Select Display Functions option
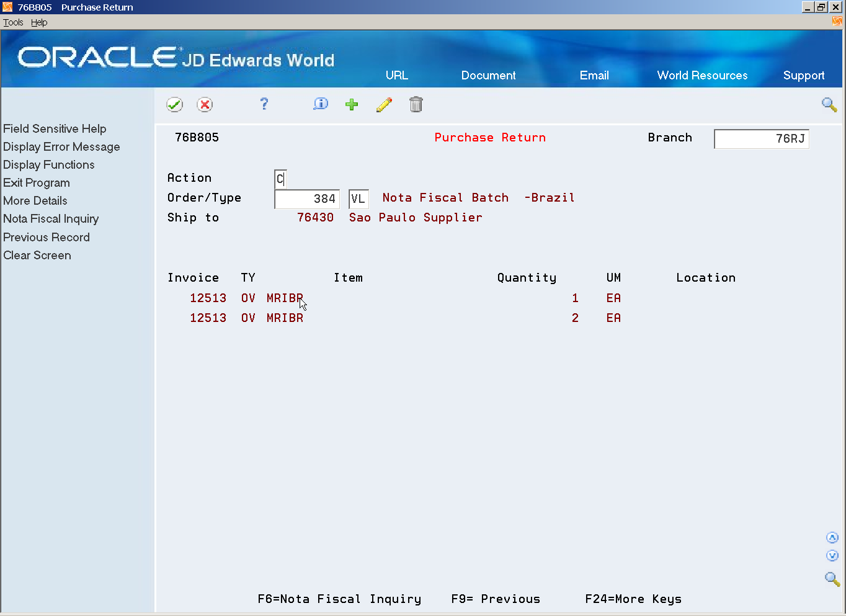Screen dimensions: 846x616 pyautogui.click(x=49, y=165)
